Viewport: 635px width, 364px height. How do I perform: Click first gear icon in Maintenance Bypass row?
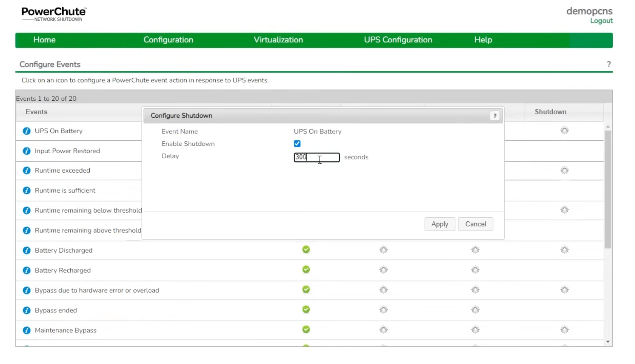click(383, 330)
